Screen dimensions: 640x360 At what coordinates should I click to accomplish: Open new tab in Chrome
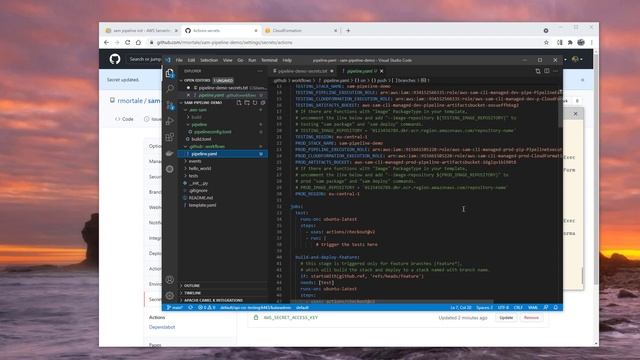(x=348, y=31)
